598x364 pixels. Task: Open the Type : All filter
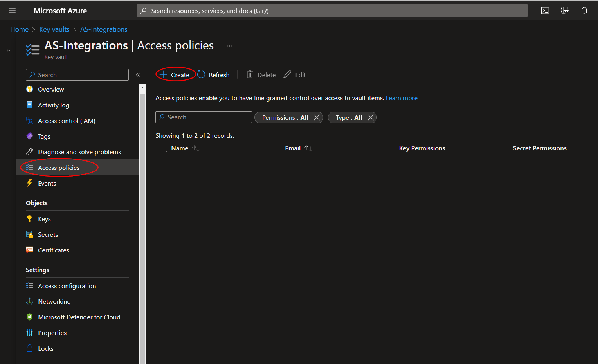coord(349,117)
